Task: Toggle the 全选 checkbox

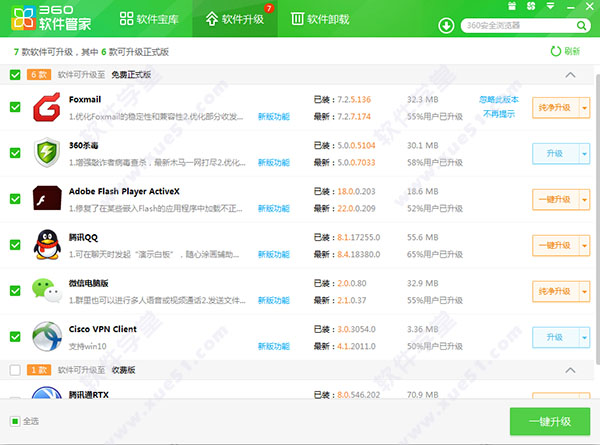Action: [x=15, y=421]
